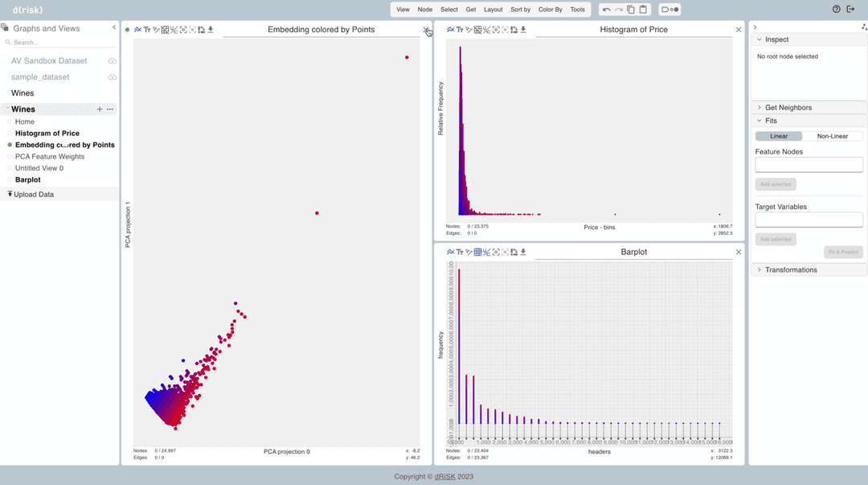The image size is (868, 485).
Task: Select the Non-Linear fit option
Action: pyautogui.click(x=833, y=136)
